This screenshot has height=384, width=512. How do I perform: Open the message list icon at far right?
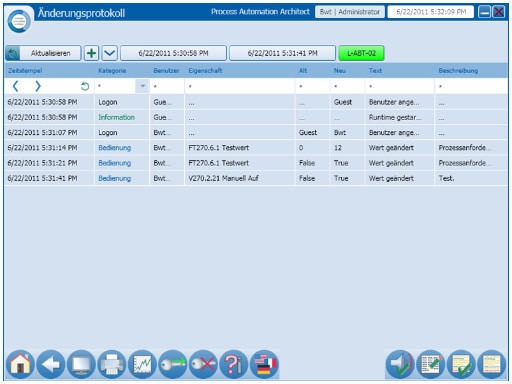pyautogui.click(x=492, y=364)
